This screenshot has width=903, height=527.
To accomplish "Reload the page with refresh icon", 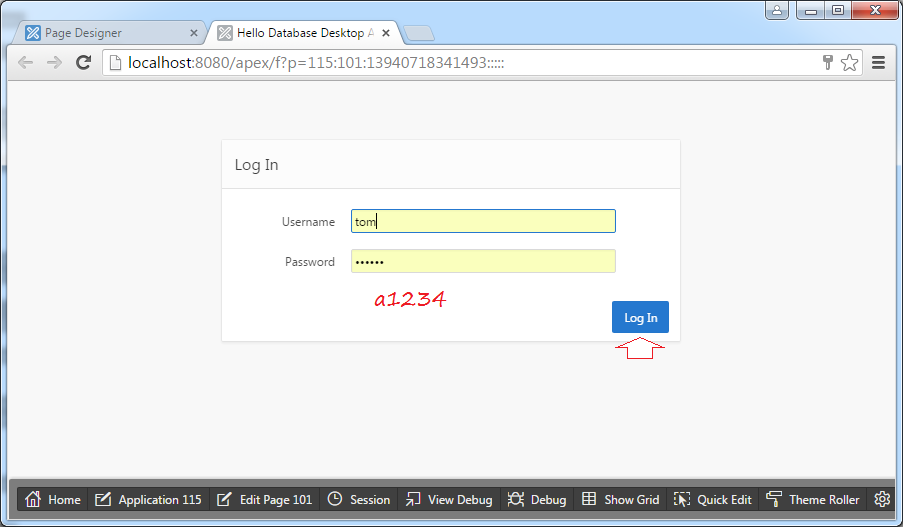I will pyautogui.click(x=84, y=62).
